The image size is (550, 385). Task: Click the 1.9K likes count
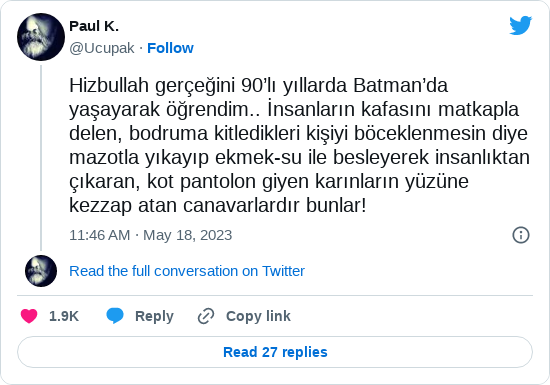click(64, 316)
